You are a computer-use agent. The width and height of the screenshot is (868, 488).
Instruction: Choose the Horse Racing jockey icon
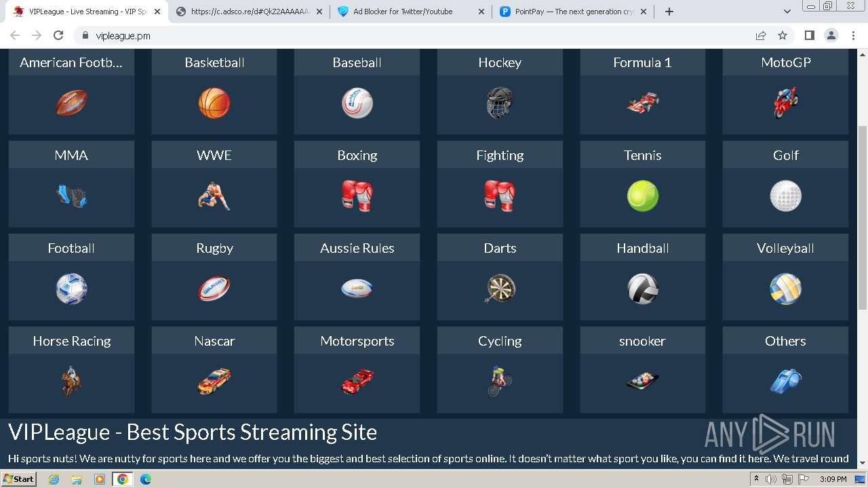[71, 382]
